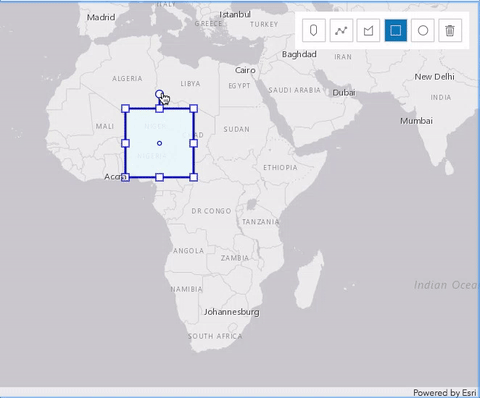Click the Johannesburg city label
Viewport: 480px width, 398px height.
pyautogui.click(x=232, y=312)
